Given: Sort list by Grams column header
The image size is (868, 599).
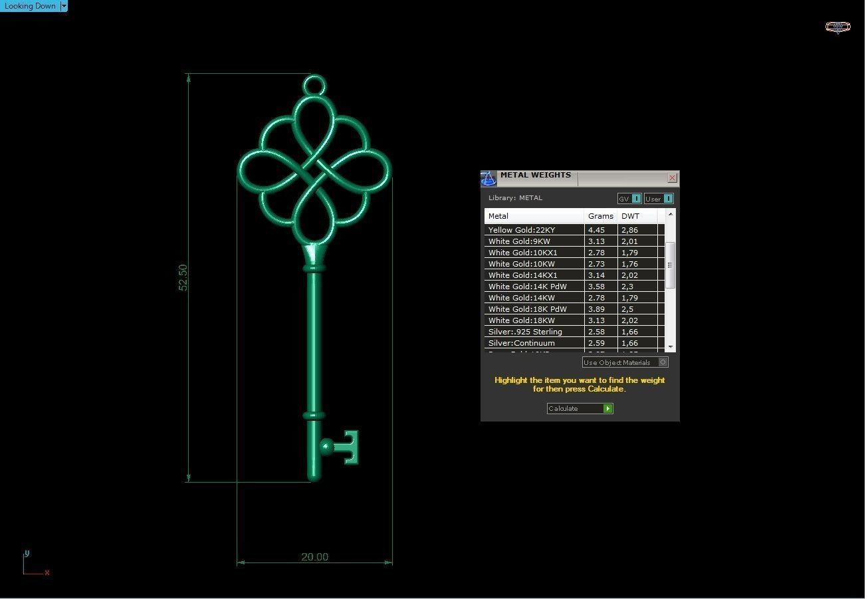Looking at the screenshot, I should (600, 216).
